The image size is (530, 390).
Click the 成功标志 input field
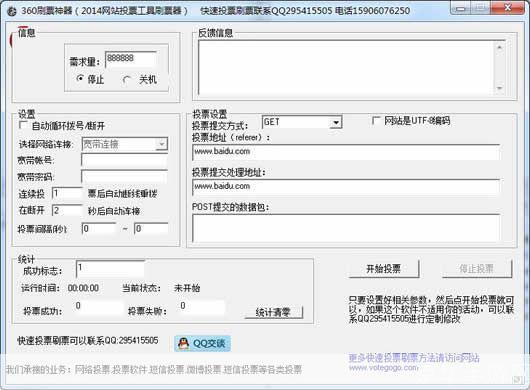111,269
